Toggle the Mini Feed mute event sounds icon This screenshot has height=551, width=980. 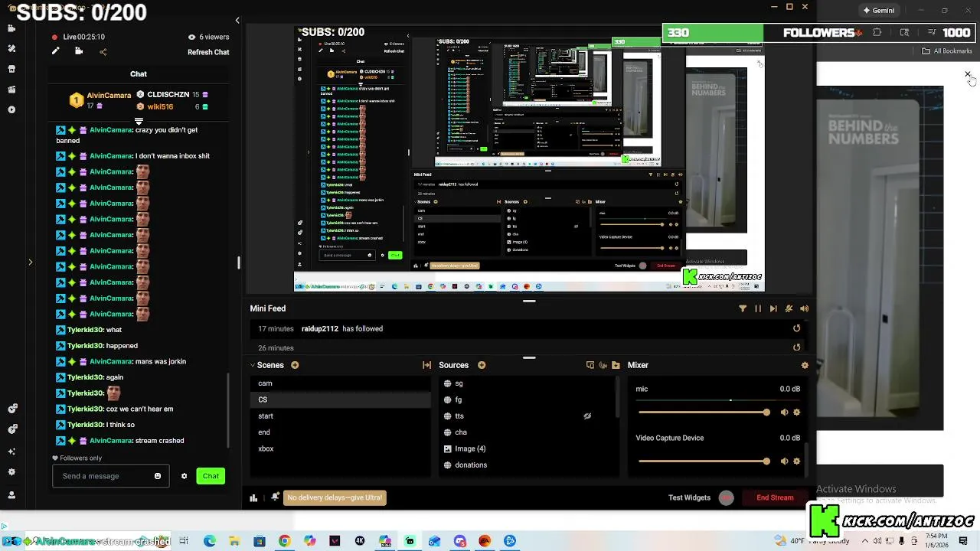tap(789, 308)
